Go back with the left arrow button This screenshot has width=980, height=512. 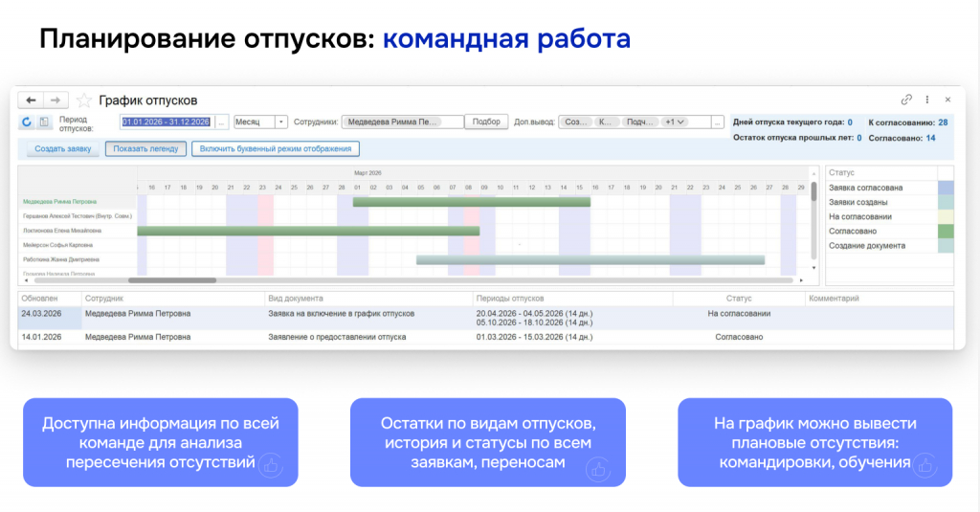(31, 100)
